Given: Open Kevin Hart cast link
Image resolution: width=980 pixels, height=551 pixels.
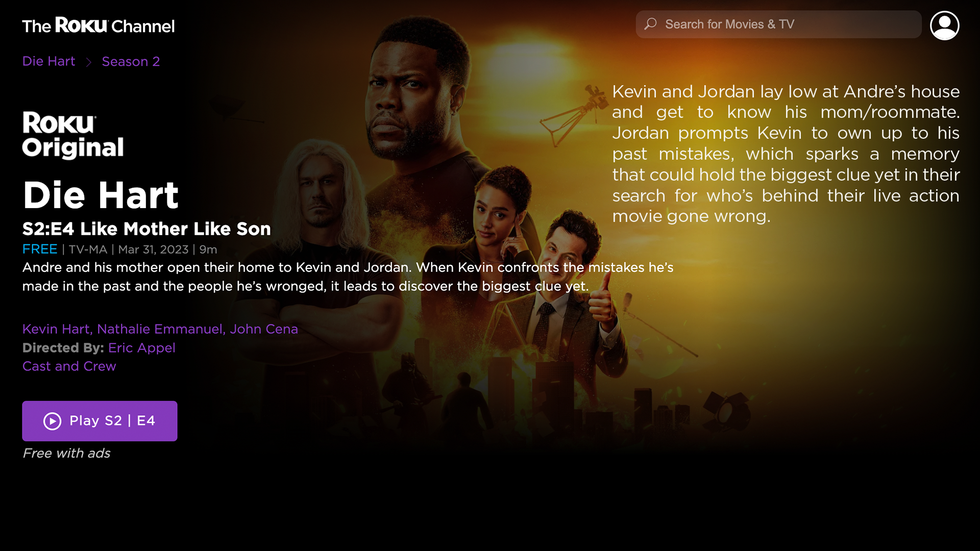Looking at the screenshot, I should pyautogui.click(x=56, y=329).
